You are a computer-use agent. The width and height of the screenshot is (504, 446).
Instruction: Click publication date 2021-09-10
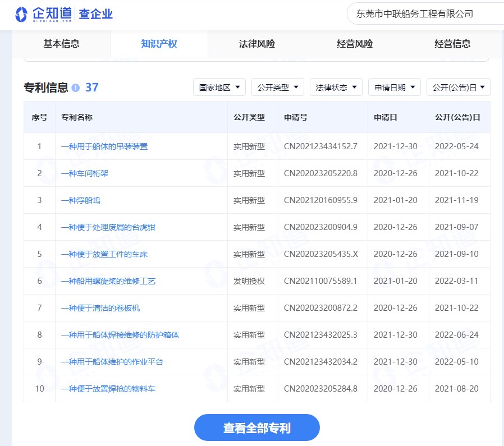click(x=457, y=254)
